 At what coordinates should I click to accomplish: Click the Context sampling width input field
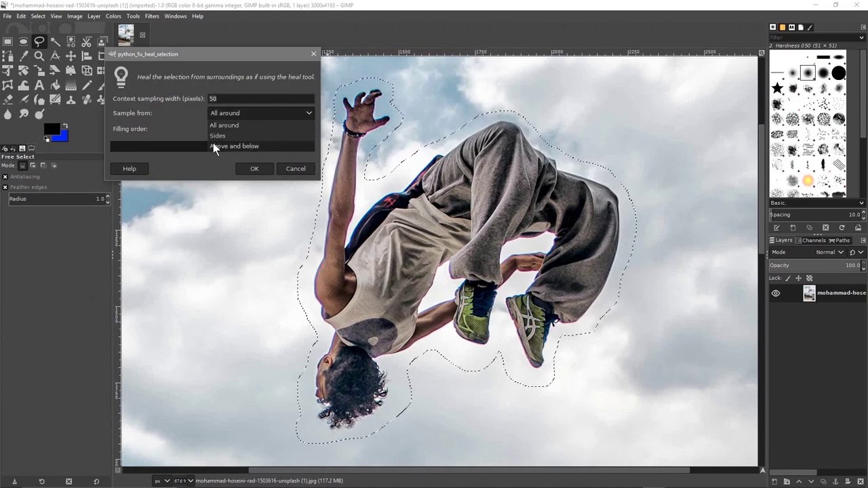coord(261,99)
